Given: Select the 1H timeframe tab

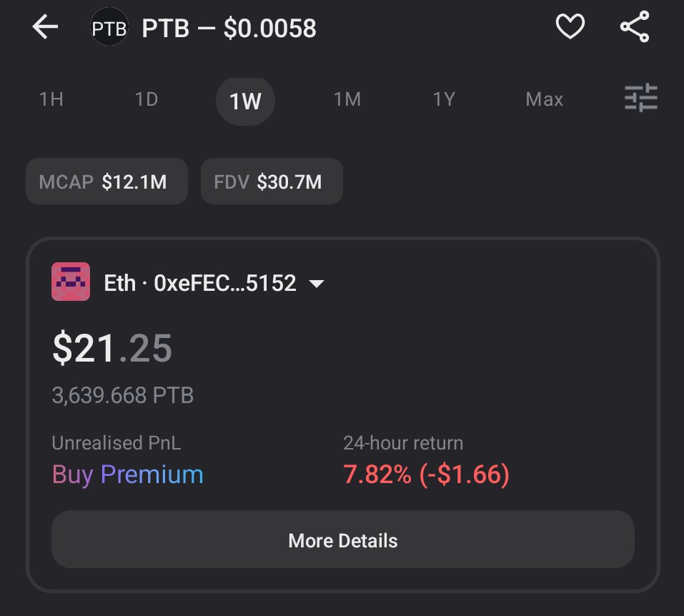Looking at the screenshot, I should [x=51, y=99].
